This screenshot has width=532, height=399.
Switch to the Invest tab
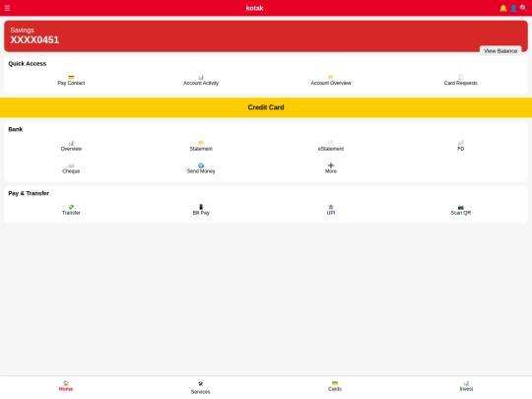[x=466, y=386]
